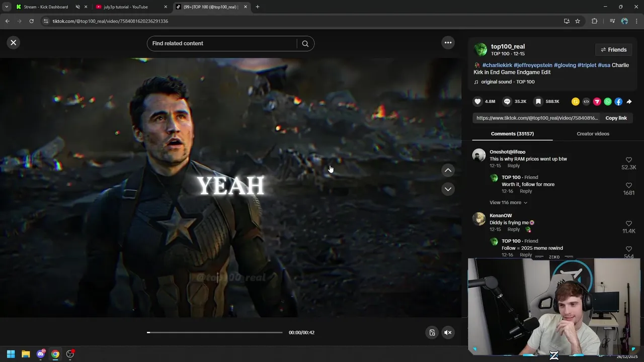The width and height of the screenshot is (644, 362).
Task: Switch to Comments (35157) tab
Action: click(512, 134)
